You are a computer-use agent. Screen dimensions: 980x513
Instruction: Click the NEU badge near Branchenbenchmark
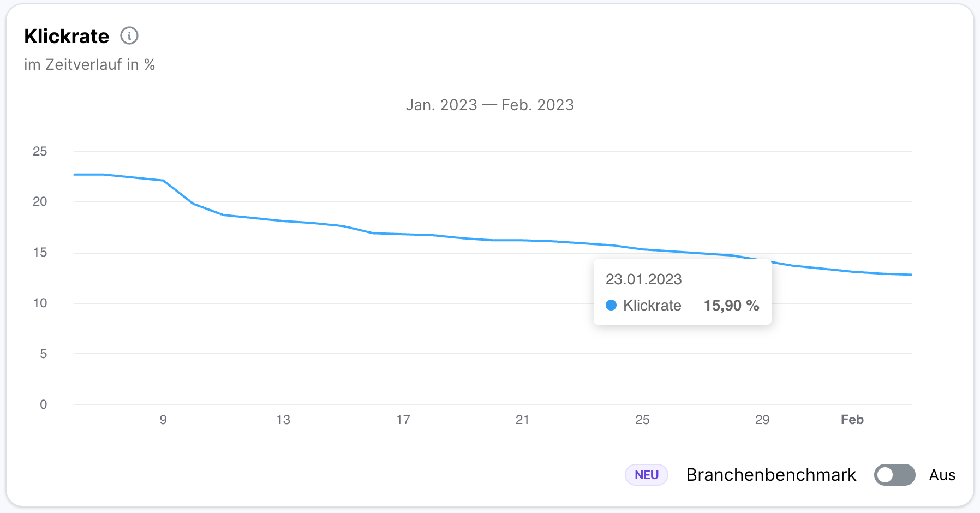(646, 475)
